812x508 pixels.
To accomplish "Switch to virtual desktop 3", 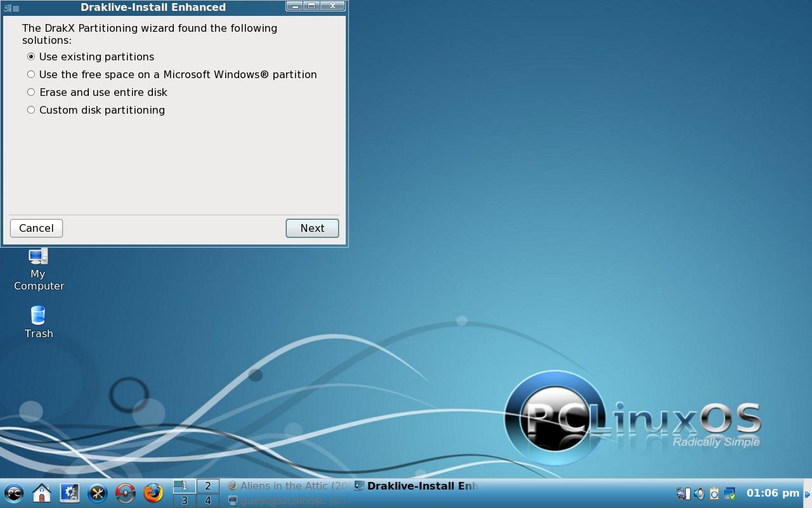I will coord(185,500).
